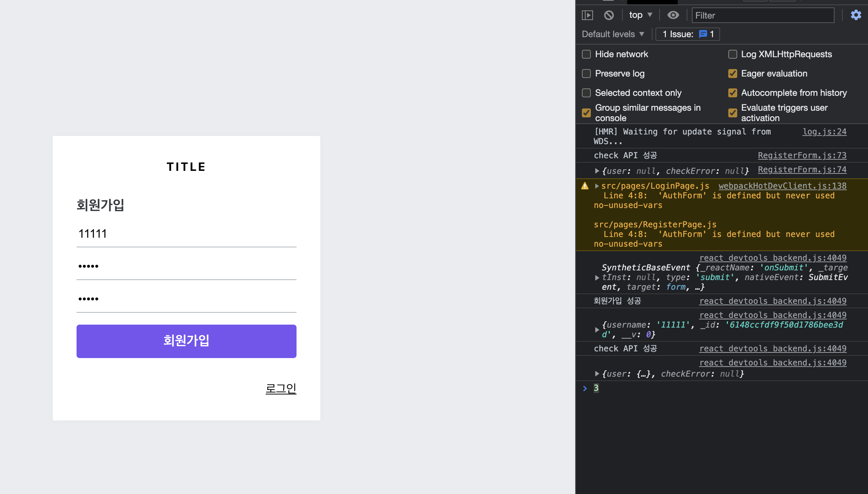Disable the Eager evaluation checkbox

click(732, 74)
